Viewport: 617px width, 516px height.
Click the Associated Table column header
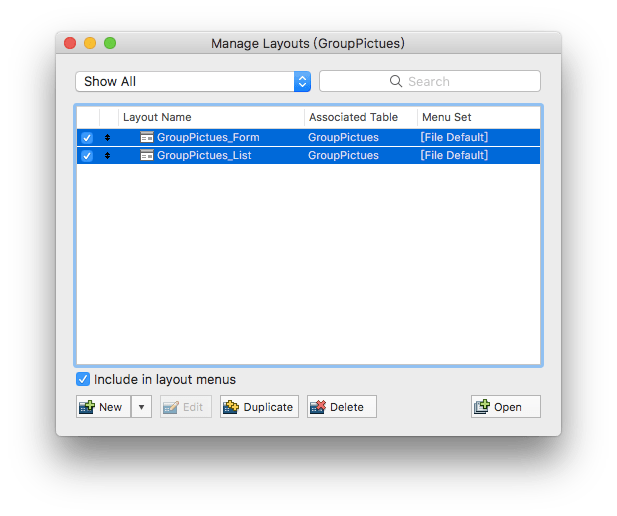(x=353, y=117)
